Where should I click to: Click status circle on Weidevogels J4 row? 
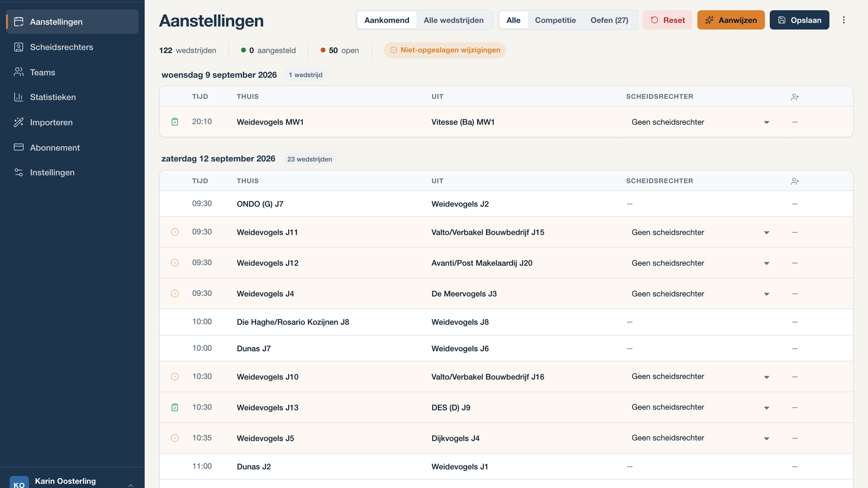click(175, 293)
